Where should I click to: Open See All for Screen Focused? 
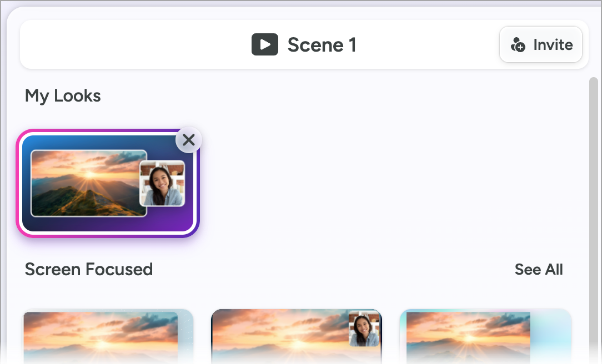pos(539,269)
